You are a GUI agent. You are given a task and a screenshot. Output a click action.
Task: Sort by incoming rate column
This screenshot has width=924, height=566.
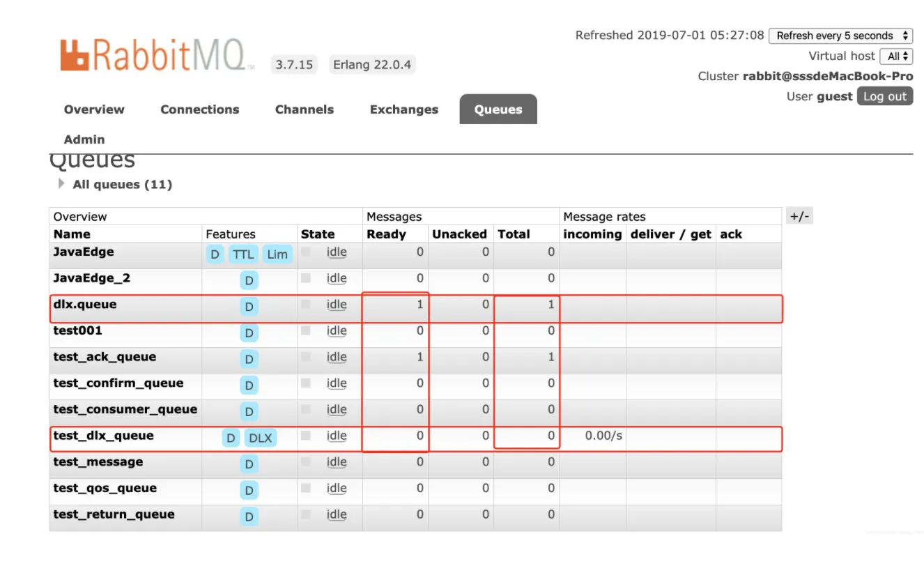pos(592,234)
